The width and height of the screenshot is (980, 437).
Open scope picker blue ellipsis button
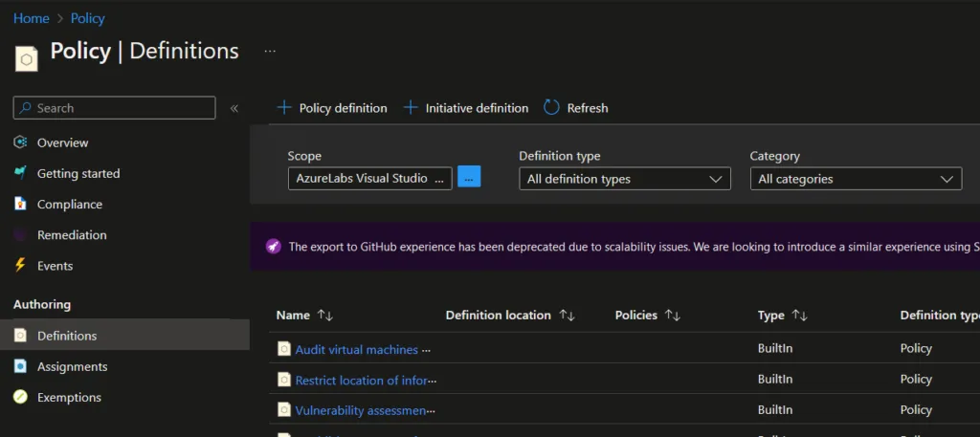click(469, 177)
